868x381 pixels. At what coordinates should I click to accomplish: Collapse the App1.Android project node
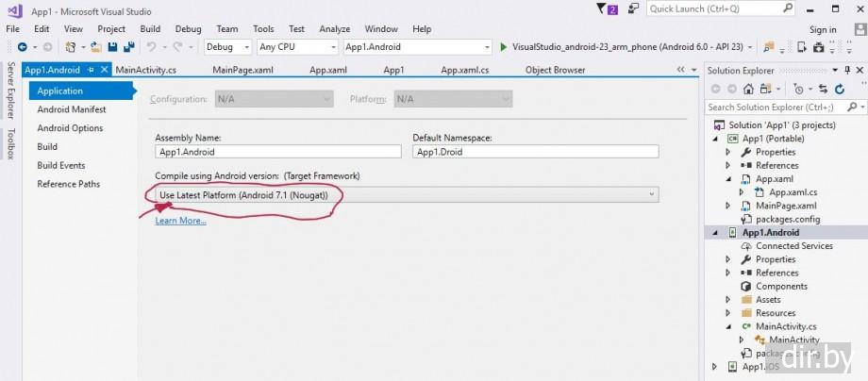click(x=716, y=233)
